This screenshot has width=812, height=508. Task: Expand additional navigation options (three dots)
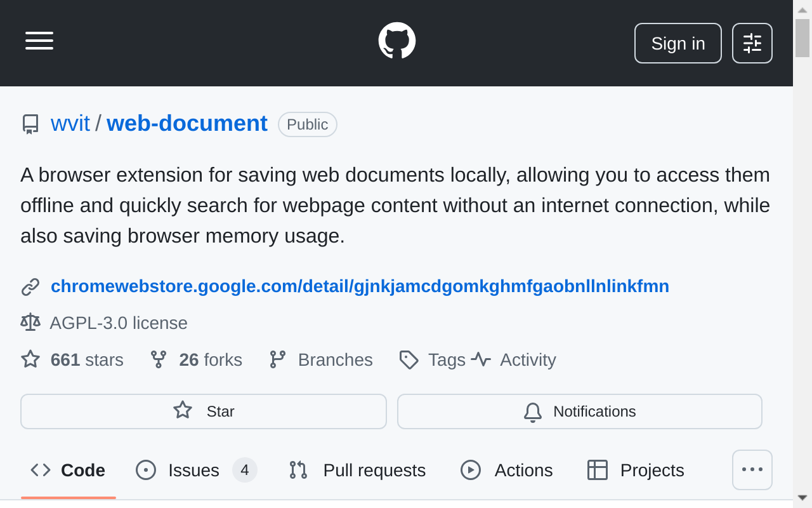coord(752,470)
